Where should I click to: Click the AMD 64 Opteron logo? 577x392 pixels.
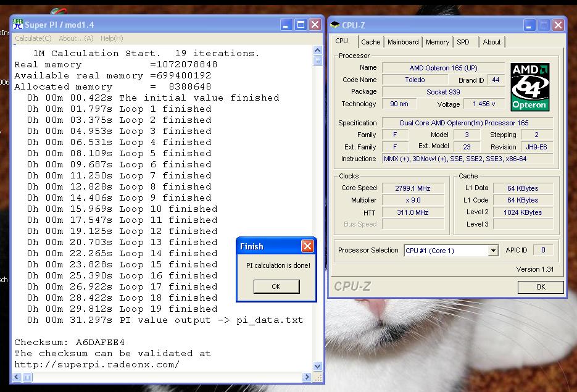pos(529,86)
